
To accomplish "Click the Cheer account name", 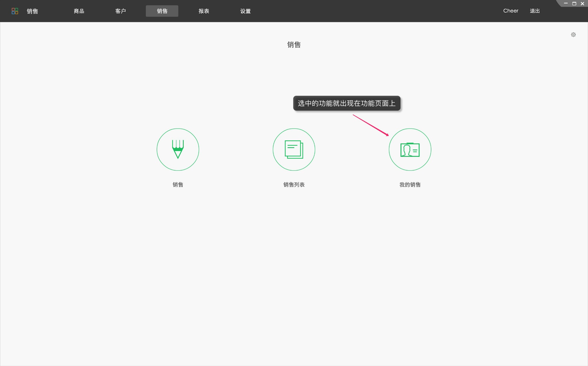I will [x=511, y=11].
